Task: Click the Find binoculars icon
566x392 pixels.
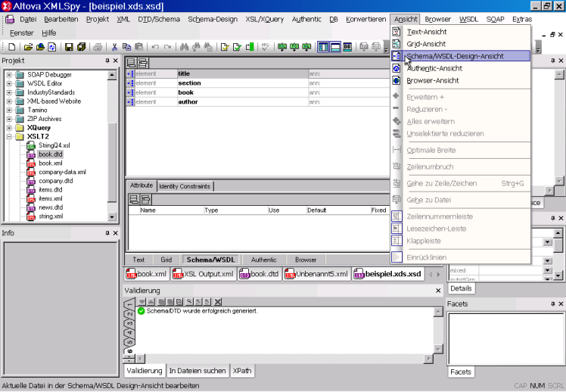Action: pyautogui.click(x=184, y=47)
